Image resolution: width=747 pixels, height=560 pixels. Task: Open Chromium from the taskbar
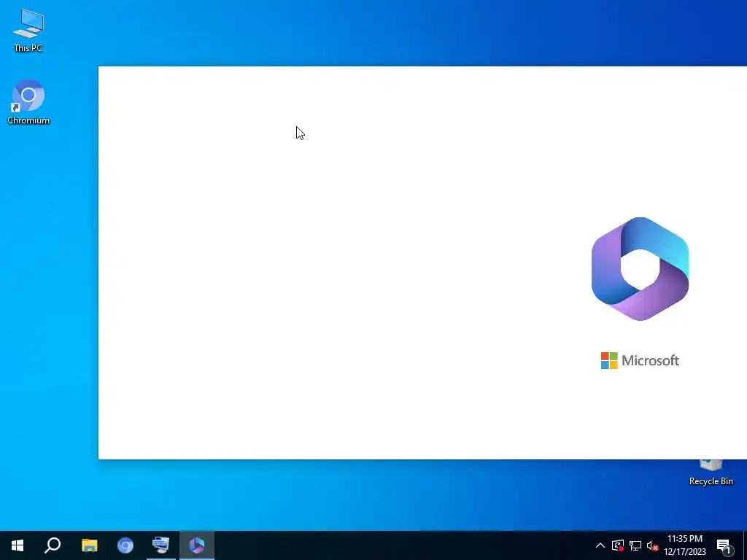[x=125, y=545]
